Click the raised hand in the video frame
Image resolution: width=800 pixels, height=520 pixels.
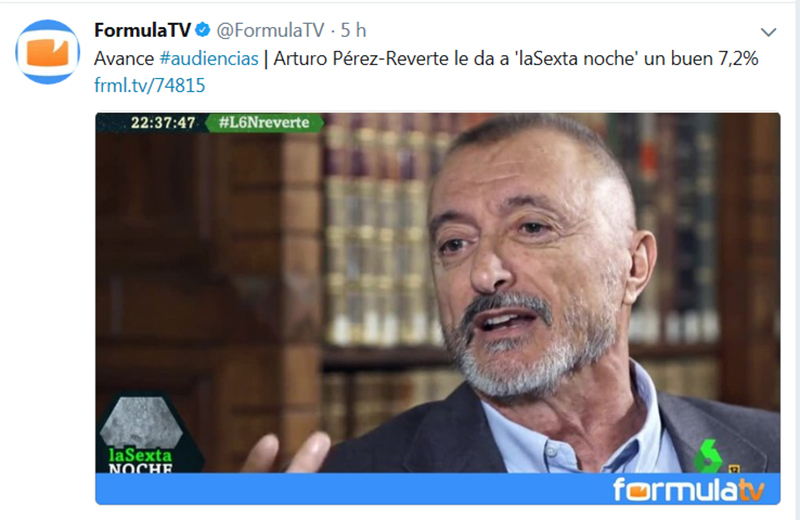tap(288, 453)
